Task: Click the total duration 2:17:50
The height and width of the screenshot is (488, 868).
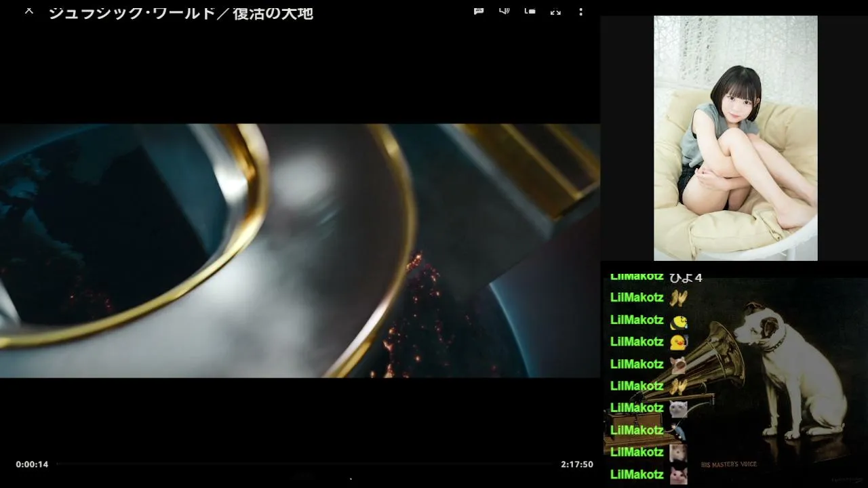Action: point(577,464)
